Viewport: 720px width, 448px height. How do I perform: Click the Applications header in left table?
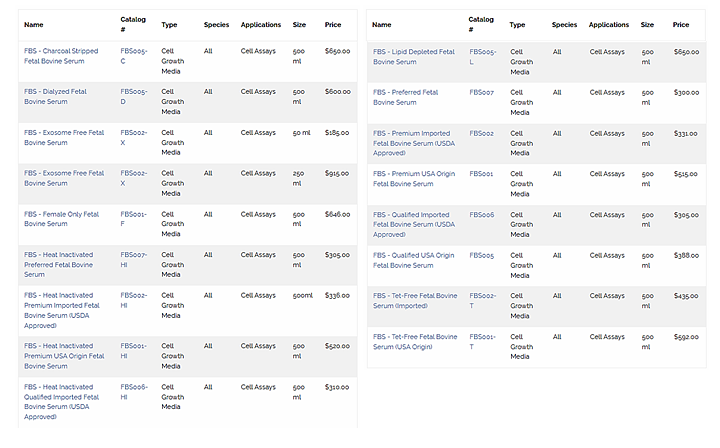click(x=261, y=25)
